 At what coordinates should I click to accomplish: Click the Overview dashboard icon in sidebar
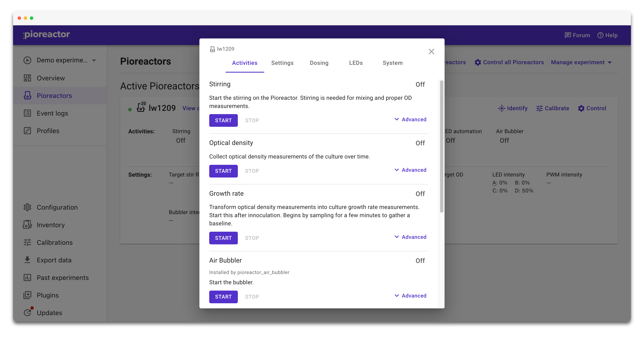(27, 78)
